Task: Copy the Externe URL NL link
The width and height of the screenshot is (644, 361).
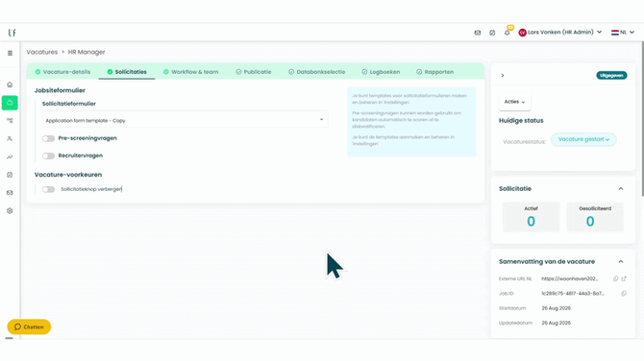Action: 616,279
